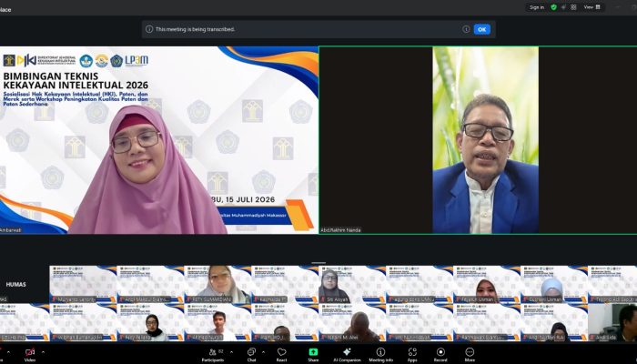This screenshot has width=637, height=364.
Task: Click the Kasmaida participant tile
Action: 285,284
